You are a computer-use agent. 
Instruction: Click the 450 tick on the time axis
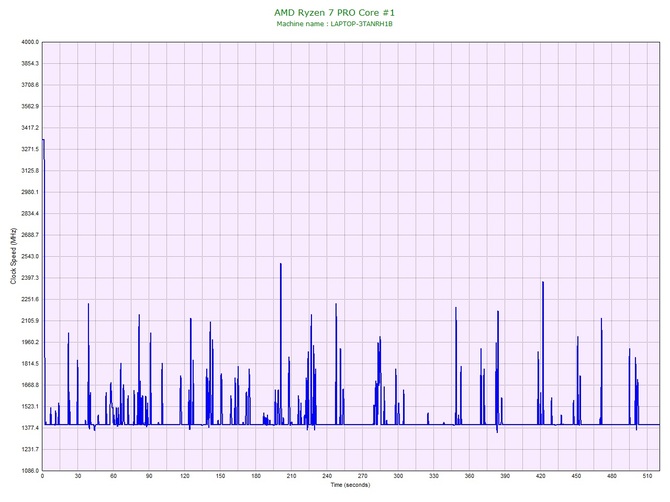point(576,476)
